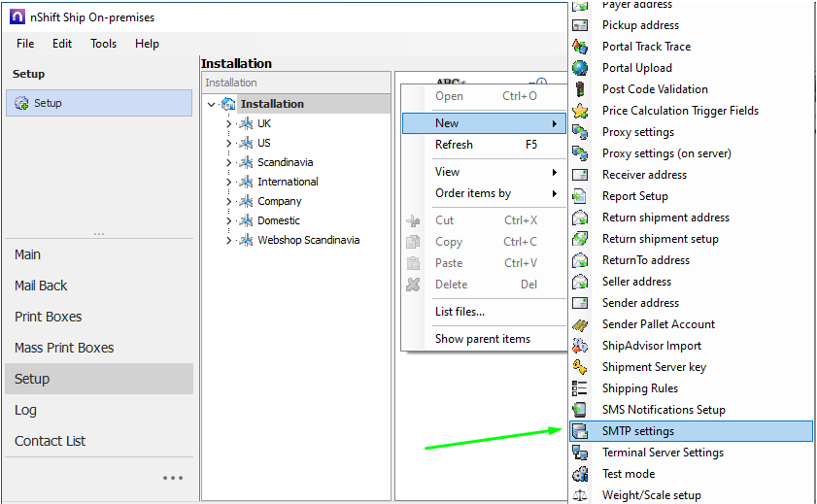Select Shipping Rules in submenu
This screenshot has height=504, width=817.
point(691,388)
